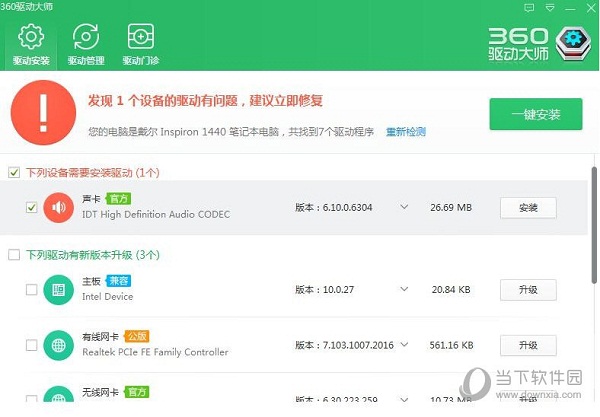
Task: Expand version dropdown for 6.10.0.6304
Action: point(404,207)
